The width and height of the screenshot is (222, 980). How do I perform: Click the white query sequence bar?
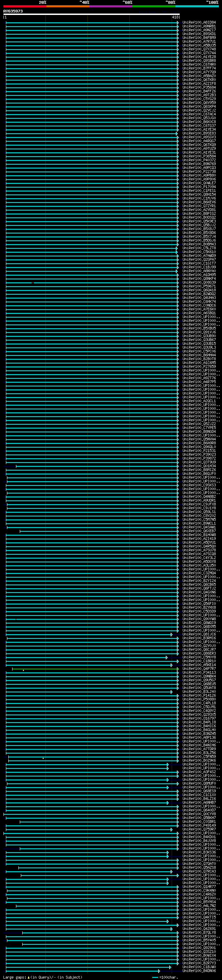[92, 15]
